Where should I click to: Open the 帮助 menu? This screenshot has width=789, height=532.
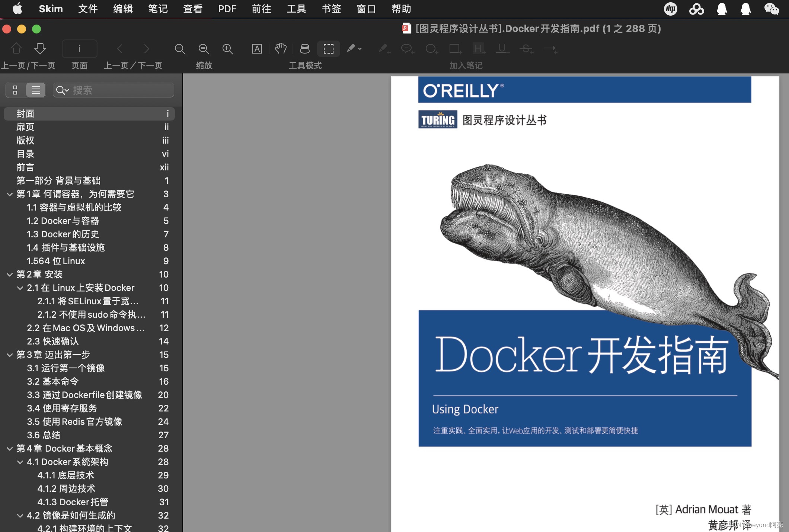401,9
